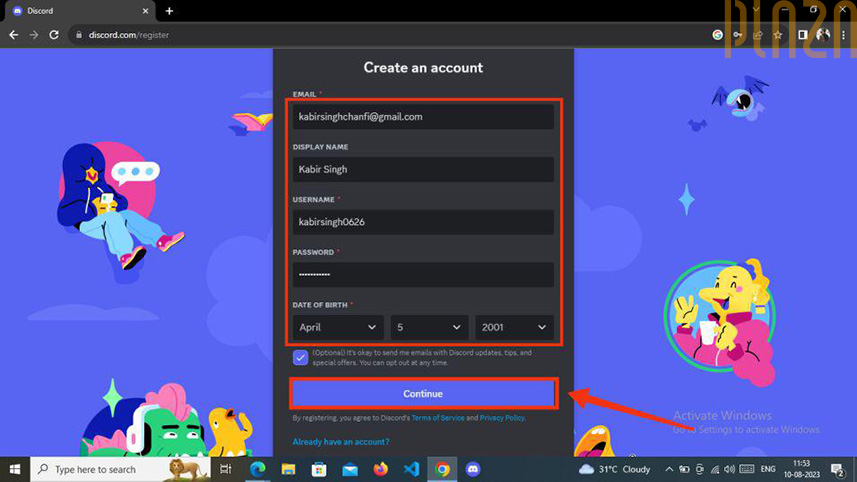This screenshot has width=857, height=482.
Task: Select the Discord tab
Action: (x=80, y=11)
